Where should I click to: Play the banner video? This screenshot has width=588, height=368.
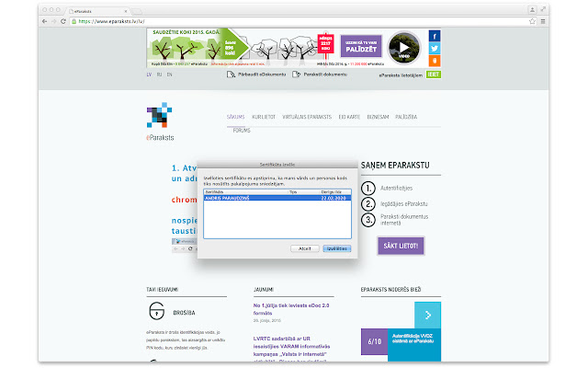coord(404,48)
